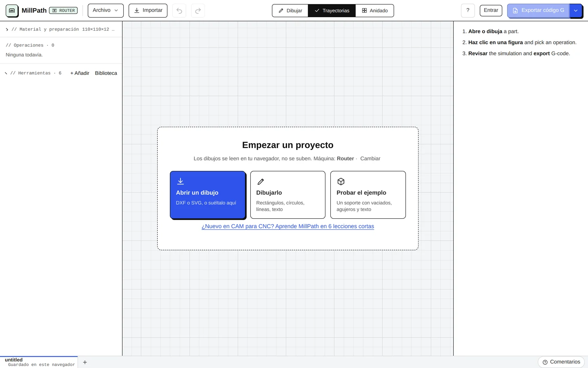
Task: Click Exportar código G button
Action: tap(538, 11)
